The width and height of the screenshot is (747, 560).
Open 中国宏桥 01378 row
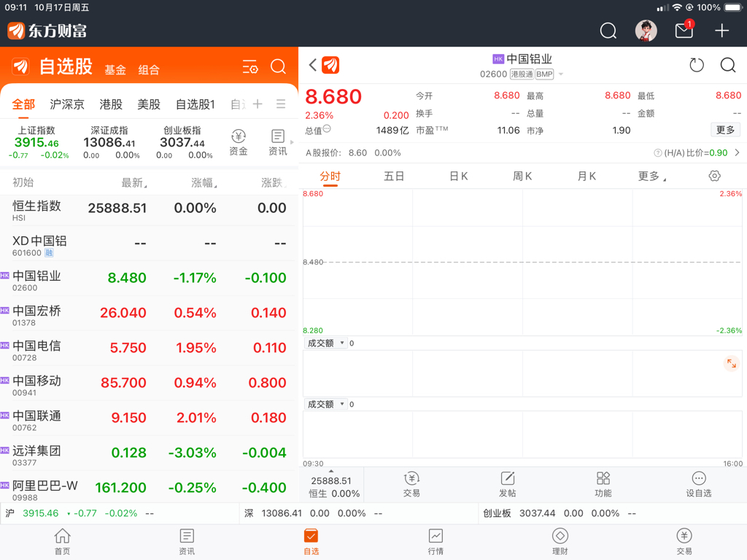click(x=149, y=314)
